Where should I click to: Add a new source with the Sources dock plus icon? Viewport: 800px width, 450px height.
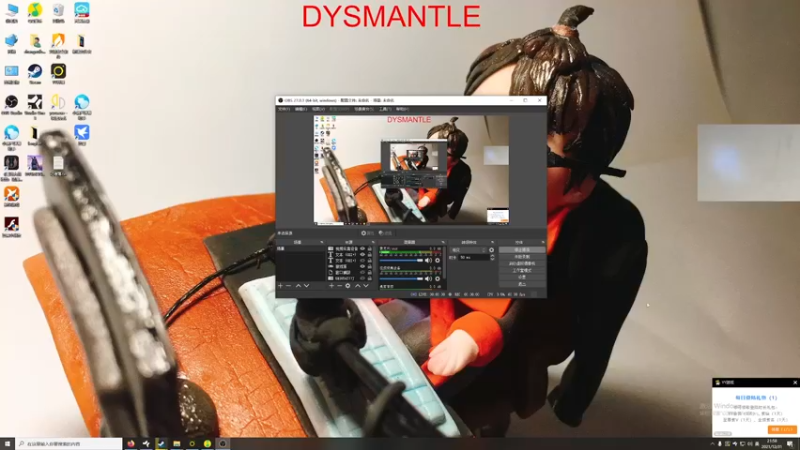(331, 286)
